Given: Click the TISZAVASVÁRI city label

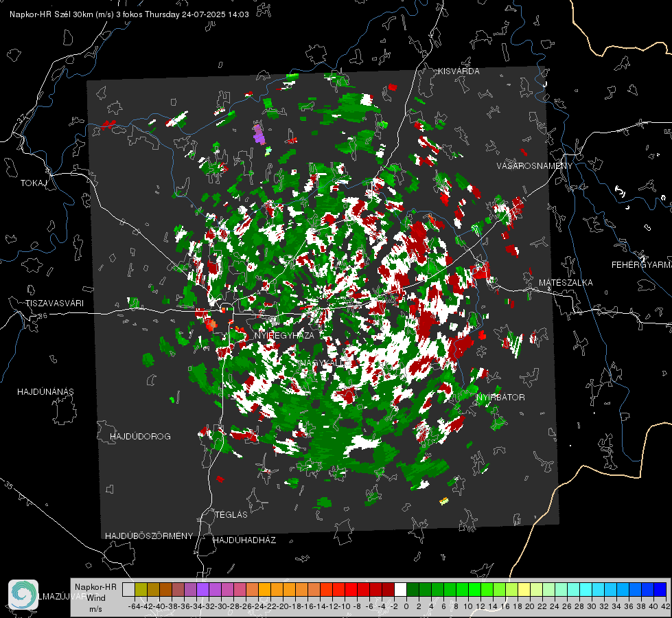Looking at the screenshot, I should coord(54,304).
